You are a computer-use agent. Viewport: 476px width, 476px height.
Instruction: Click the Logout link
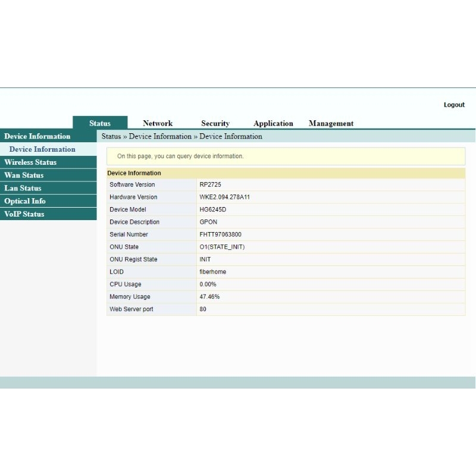pos(454,105)
